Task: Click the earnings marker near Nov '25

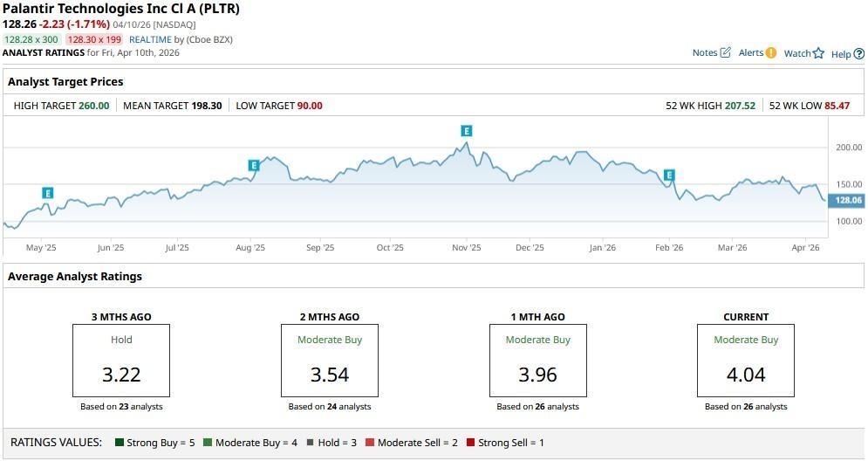Action: pos(467,131)
